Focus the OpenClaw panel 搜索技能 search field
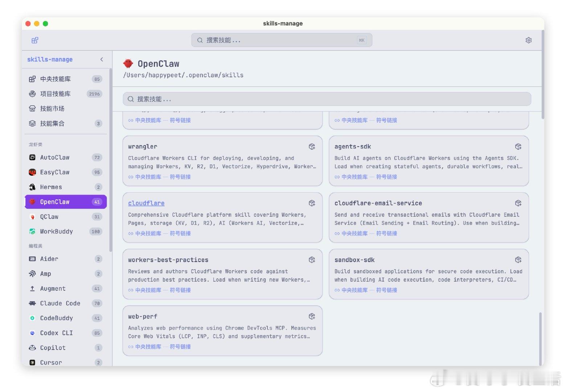566x392 pixels. click(x=327, y=99)
